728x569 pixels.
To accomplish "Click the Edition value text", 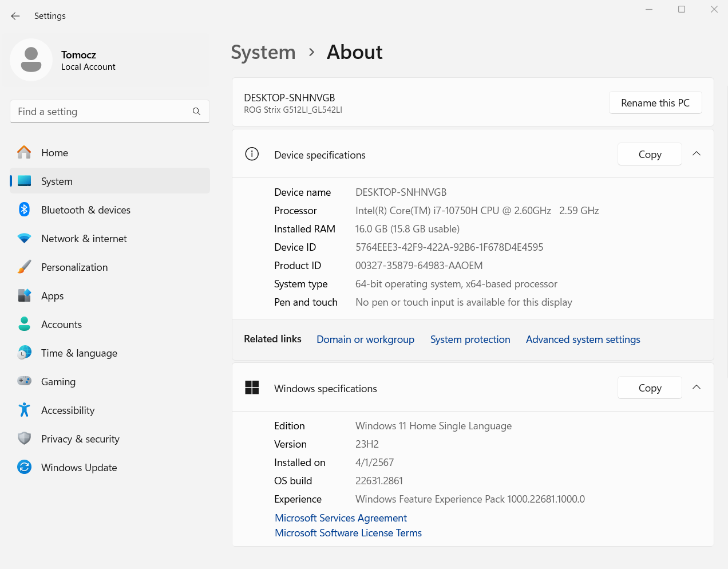I will (x=433, y=426).
